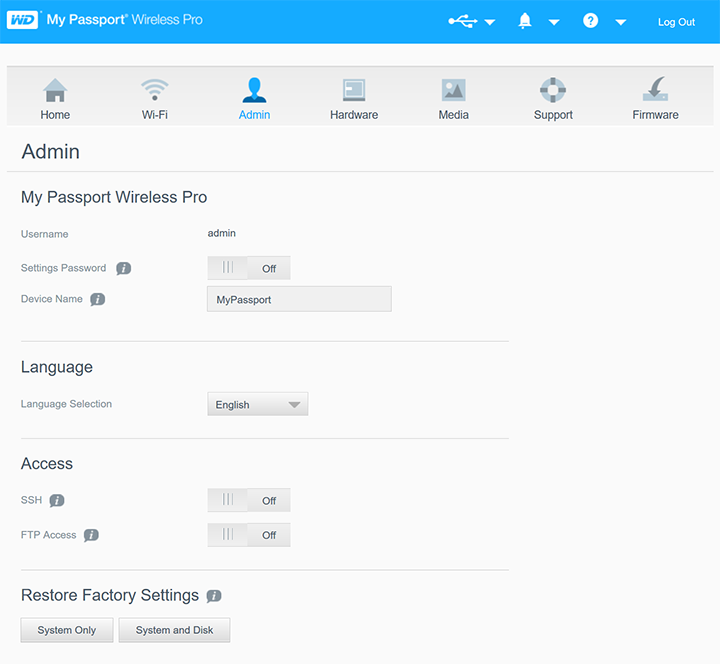Click info icon beside Settings Password
This screenshot has width=720, height=664.
[x=124, y=269]
